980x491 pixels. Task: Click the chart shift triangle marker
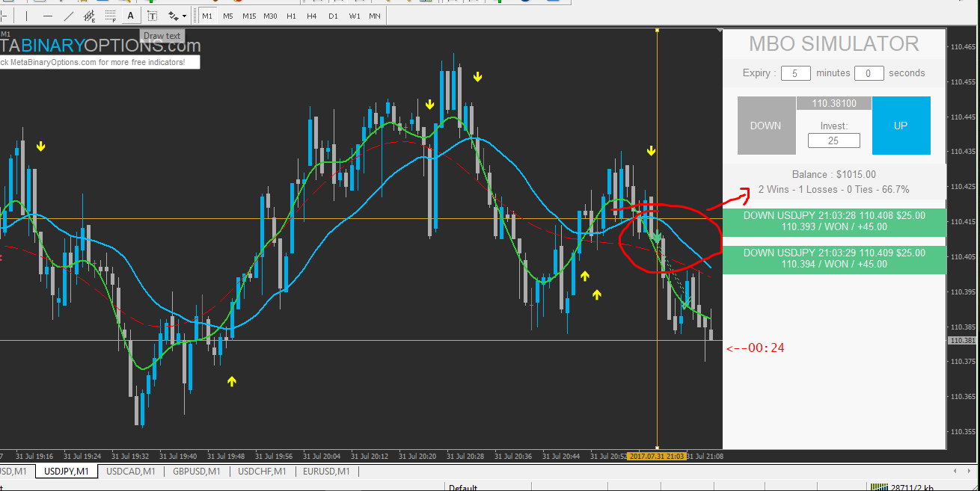coord(720,31)
